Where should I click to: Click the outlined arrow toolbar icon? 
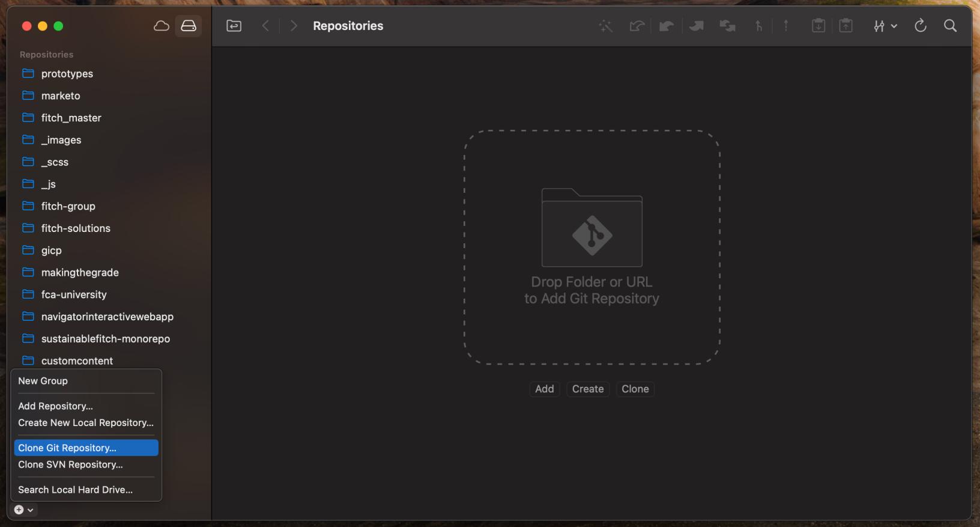[637, 26]
